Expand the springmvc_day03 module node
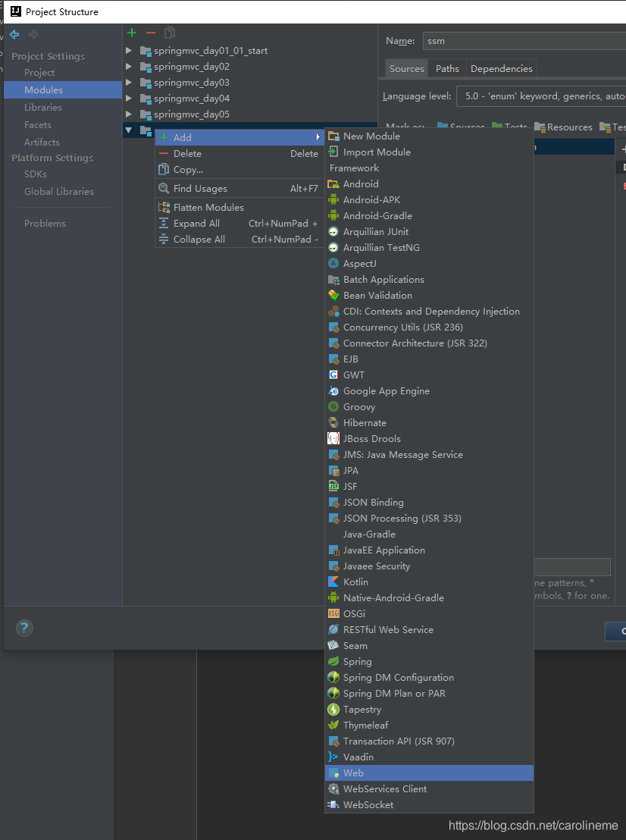626x840 pixels. click(x=129, y=83)
